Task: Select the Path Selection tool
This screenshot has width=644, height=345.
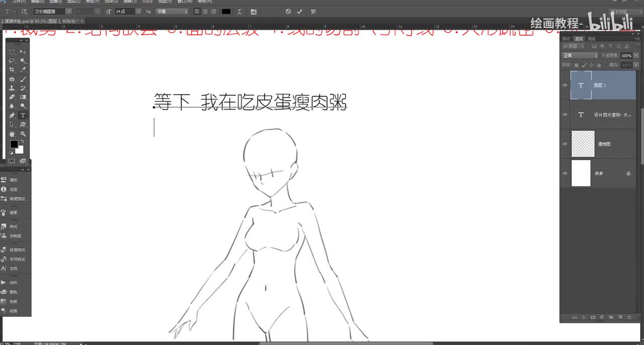Action: (x=12, y=125)
